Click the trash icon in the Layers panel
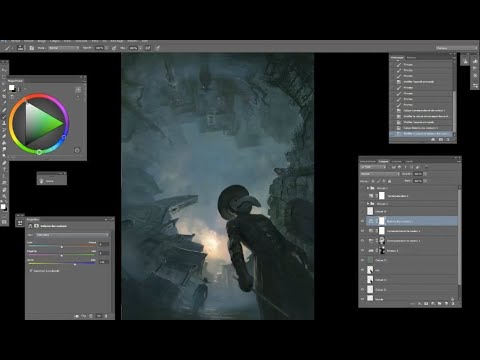The image size is (480, 360). point(453,304)
